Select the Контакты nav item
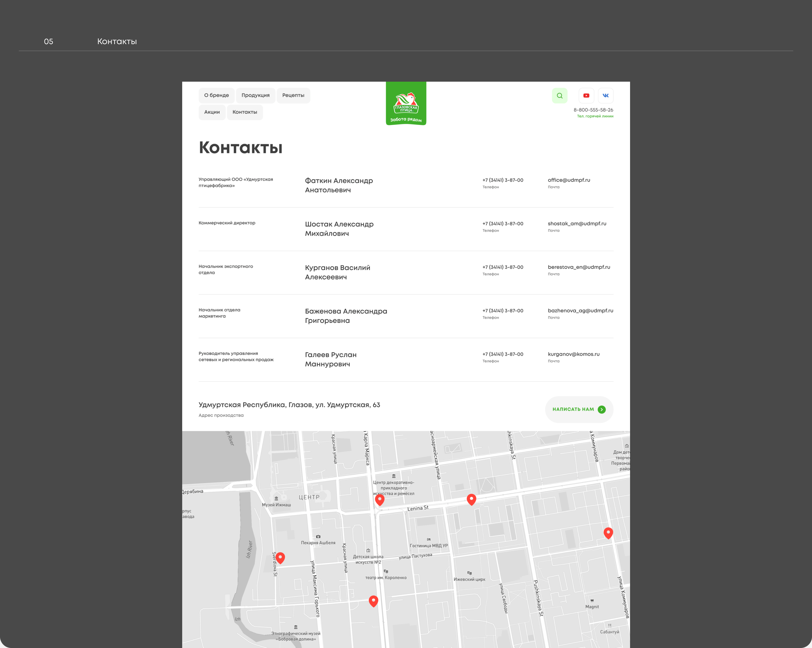This screenshot has width=812, height=648. point(244,112)
